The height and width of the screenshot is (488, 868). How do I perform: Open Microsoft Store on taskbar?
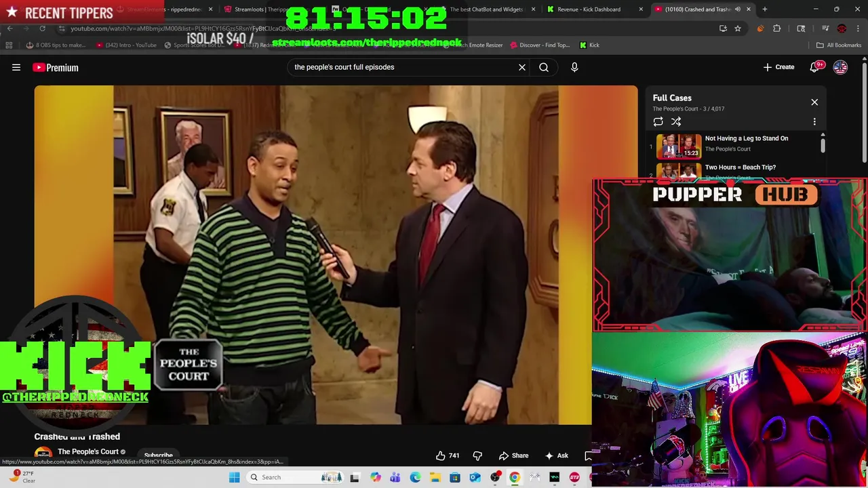[455, 477]
